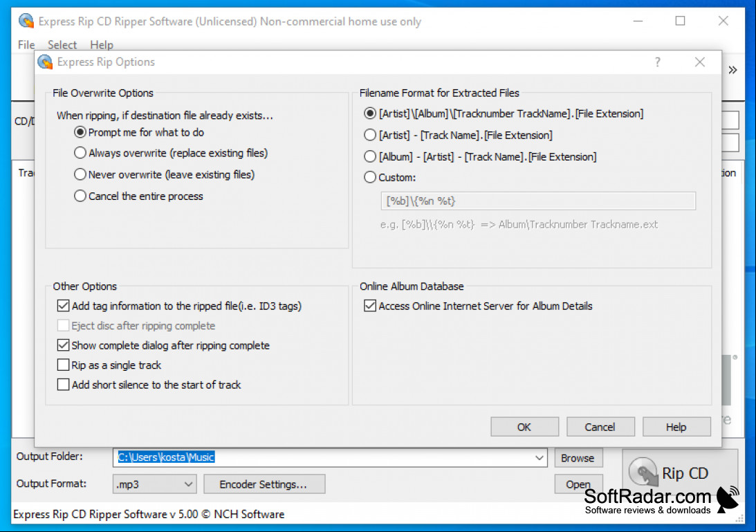Click 'When ripping, if destination file already exists...' text
The width and height of the screenshot is (756, 532).
pyautogui.click(x=165, y=116)
